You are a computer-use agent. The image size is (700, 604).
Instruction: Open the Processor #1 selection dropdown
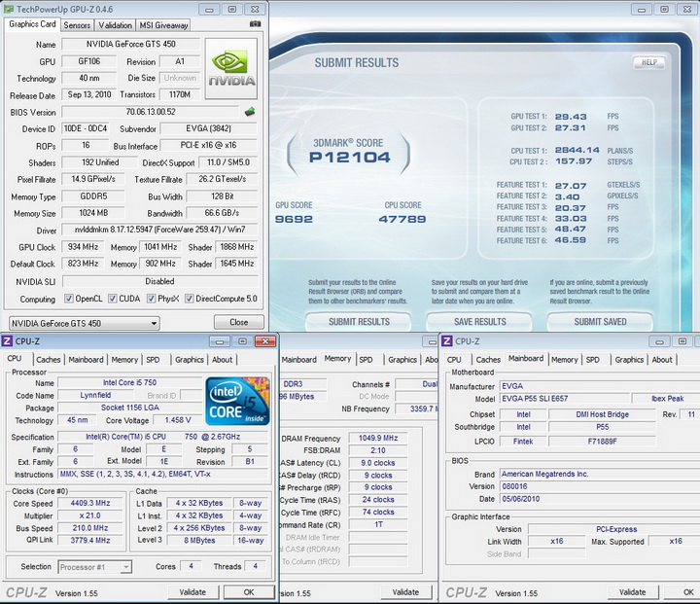tap(94, 567)
